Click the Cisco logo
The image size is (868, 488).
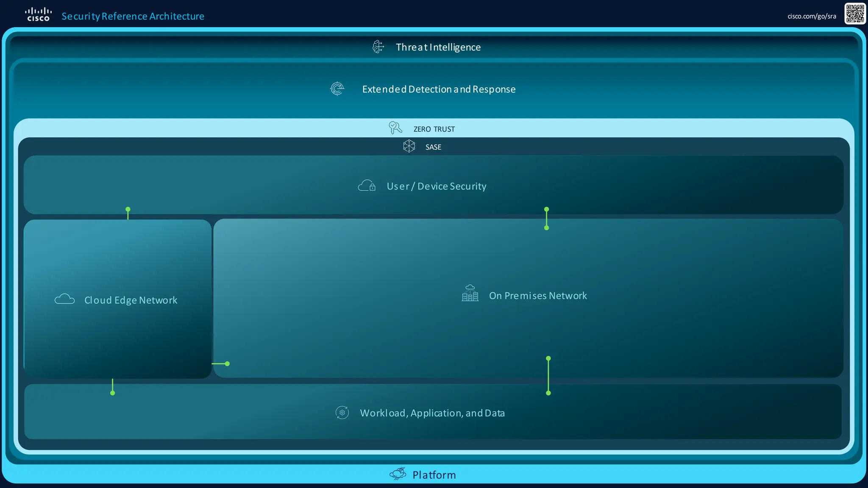pyautogui.click(x=38, y=14)
